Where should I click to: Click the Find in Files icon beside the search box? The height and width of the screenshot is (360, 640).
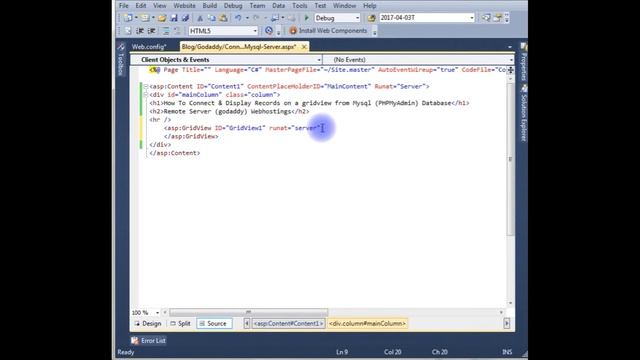click(371, 18)
